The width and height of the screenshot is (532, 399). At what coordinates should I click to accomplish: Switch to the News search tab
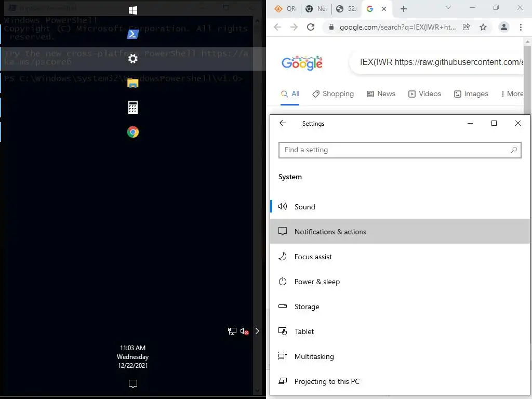pyautogui.click(x=381, y=94)
